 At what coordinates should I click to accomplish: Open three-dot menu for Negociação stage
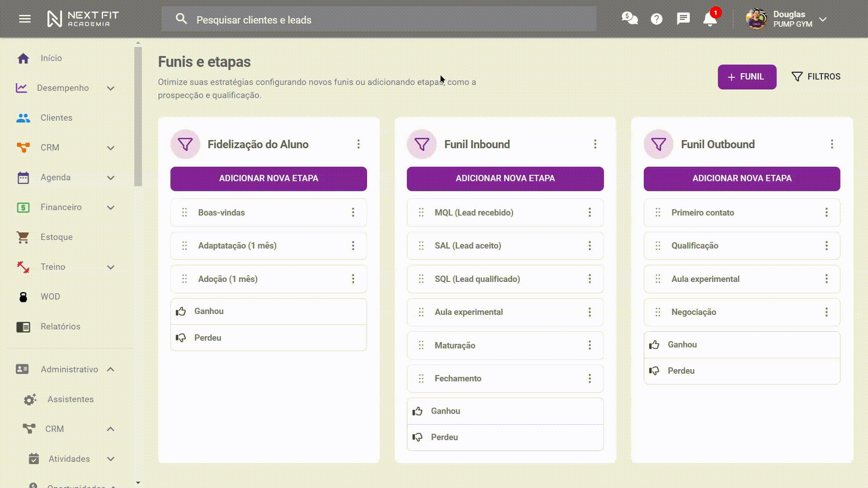pos(826,312)
